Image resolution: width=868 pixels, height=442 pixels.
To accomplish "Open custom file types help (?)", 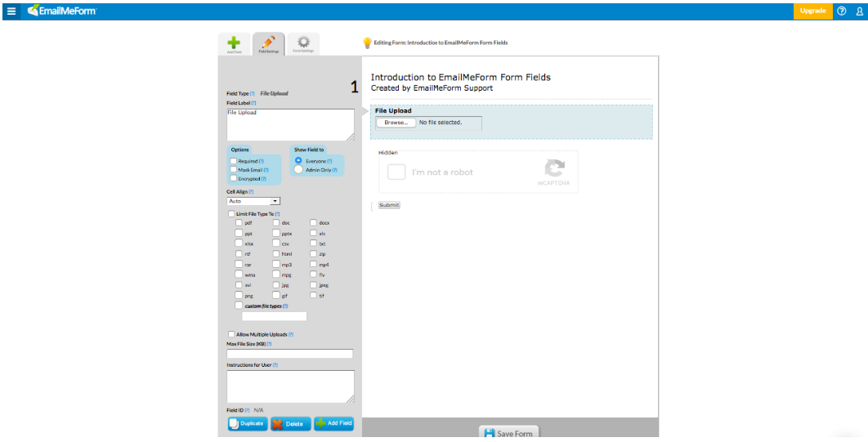I will pos(285,306).
